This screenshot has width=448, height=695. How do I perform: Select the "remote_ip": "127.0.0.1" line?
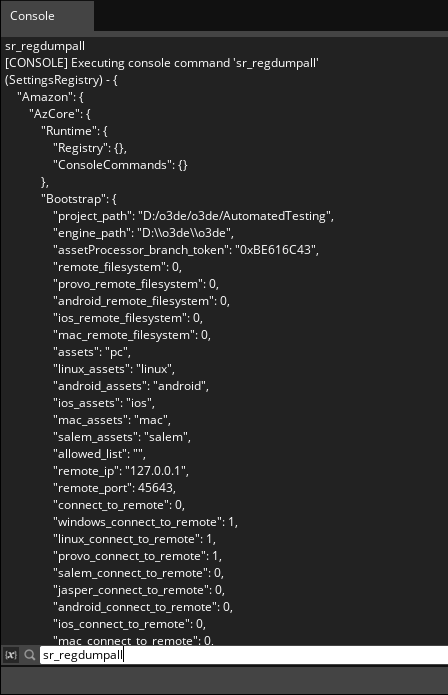point(121,471)
